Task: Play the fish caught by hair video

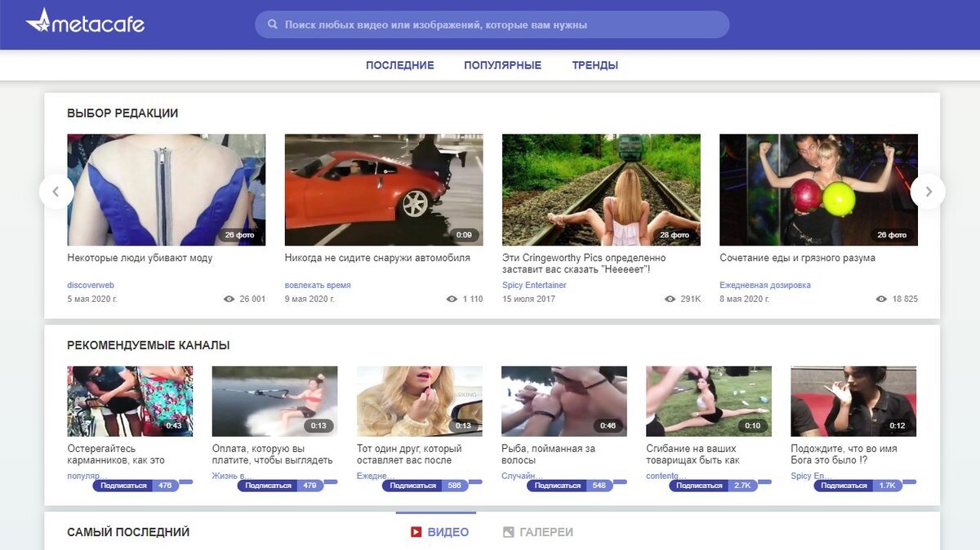Action: coord(564,401)
